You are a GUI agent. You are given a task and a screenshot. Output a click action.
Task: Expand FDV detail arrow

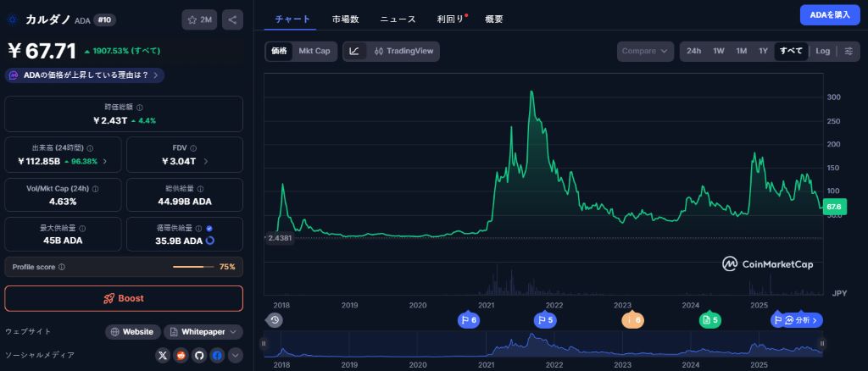click(x=205, y=162)
